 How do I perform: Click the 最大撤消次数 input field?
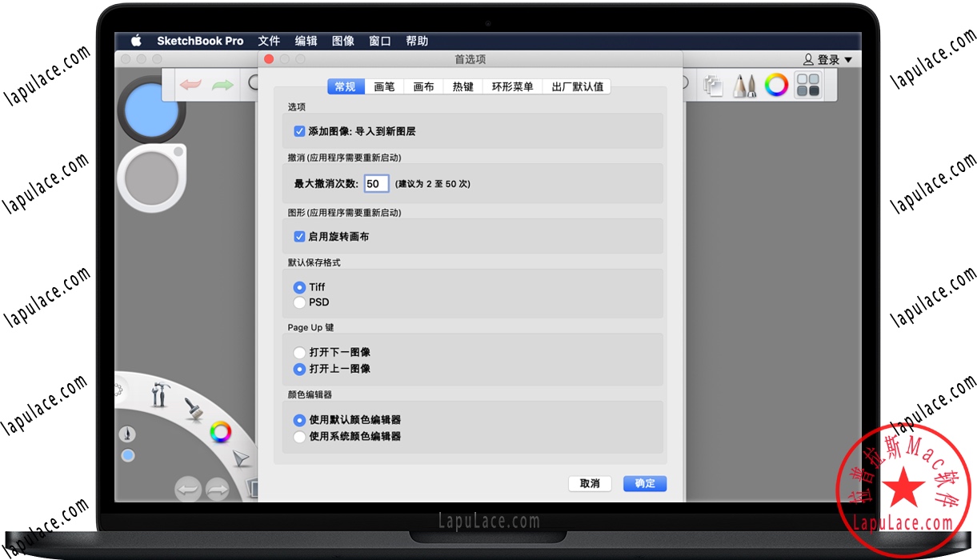pos(376,183)
